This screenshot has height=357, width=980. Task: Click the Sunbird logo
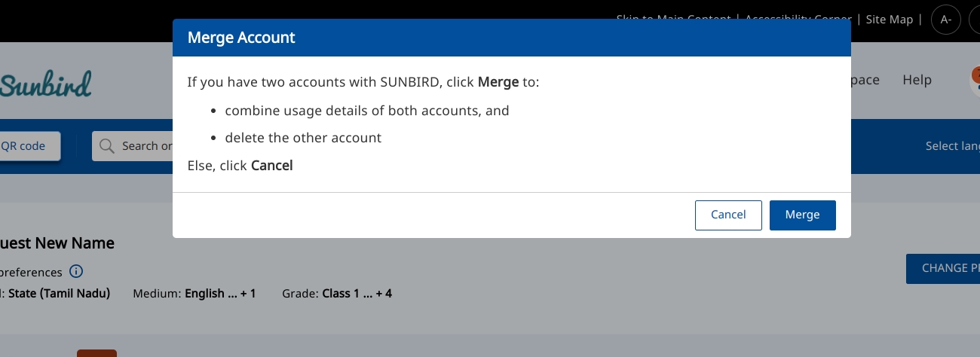[45, 84]
